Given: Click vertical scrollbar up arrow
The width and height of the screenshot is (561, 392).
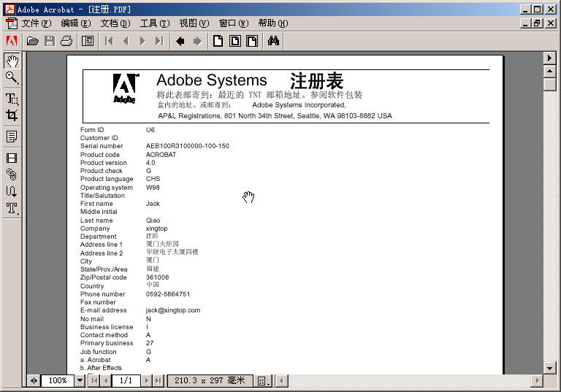Looking at the screenshot, I should click(549, 72).
